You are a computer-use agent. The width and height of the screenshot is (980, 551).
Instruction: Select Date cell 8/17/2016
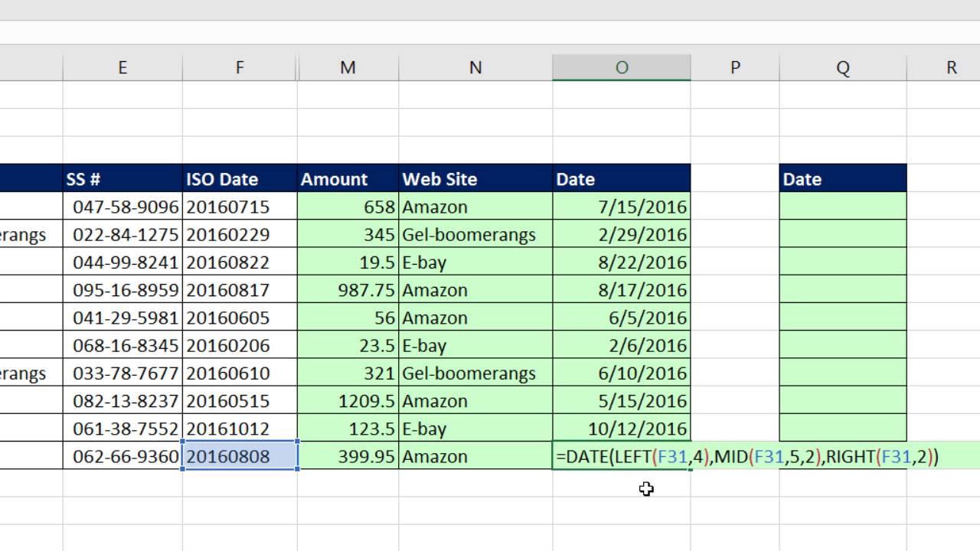(x=621, y=289)
